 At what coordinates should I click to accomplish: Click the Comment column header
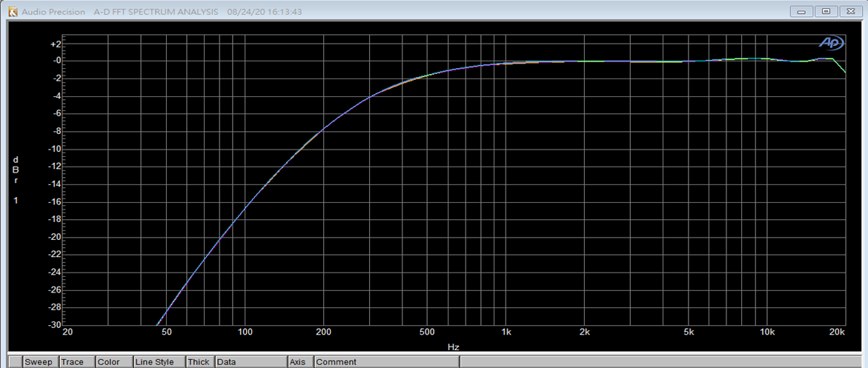[335, 362]
